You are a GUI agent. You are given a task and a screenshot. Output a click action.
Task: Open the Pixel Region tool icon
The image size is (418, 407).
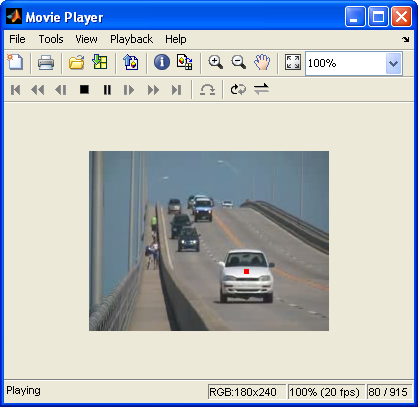point(184,62)
